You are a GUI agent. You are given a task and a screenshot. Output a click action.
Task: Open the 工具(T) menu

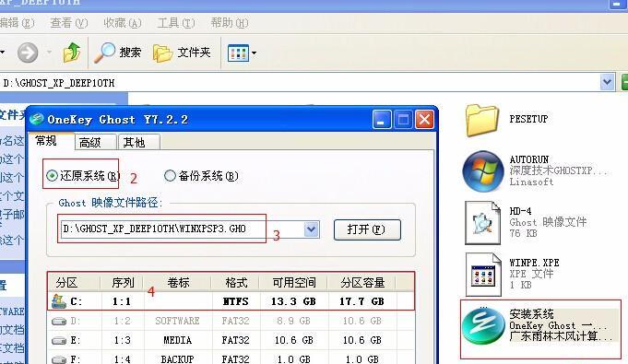coord(176,23)
